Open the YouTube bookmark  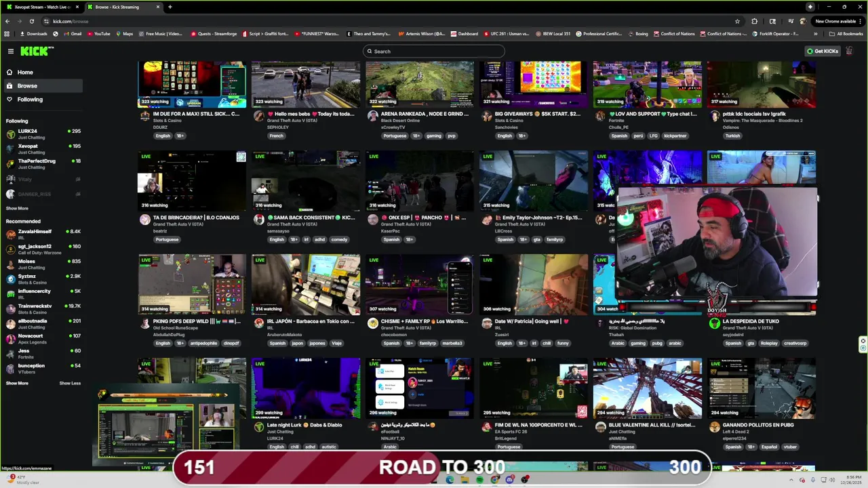[x=98, y=34]
